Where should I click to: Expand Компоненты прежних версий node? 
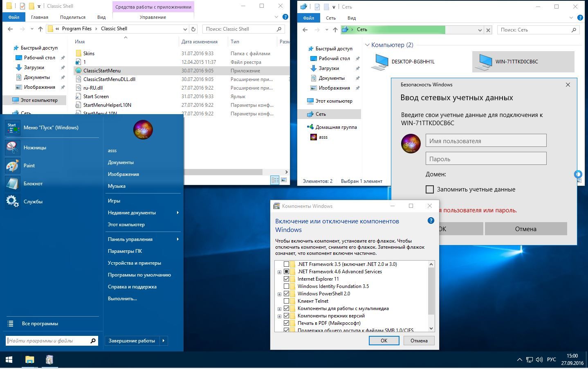coord(279,316)
